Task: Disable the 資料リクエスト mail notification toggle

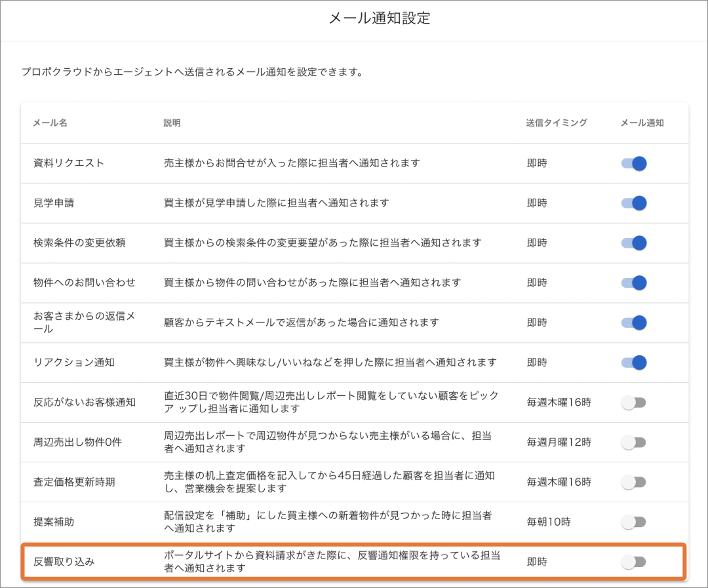Action: tap(634, 163)
